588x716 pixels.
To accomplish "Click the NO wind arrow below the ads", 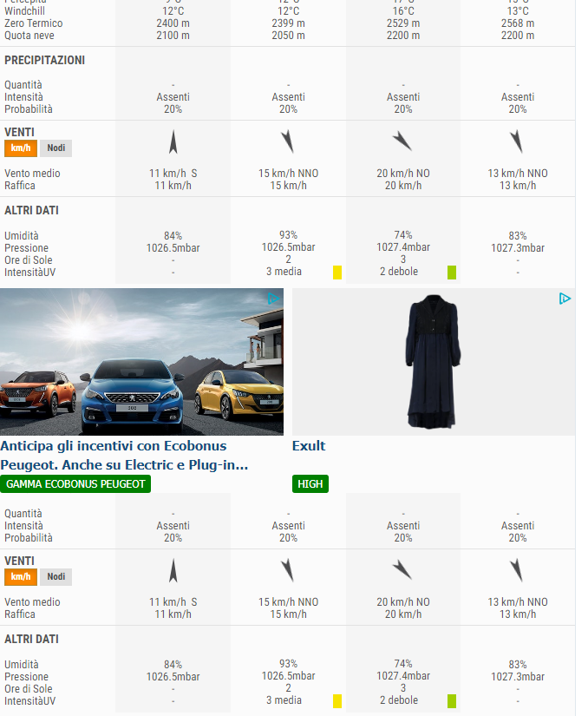I will (x=402, y=570).
